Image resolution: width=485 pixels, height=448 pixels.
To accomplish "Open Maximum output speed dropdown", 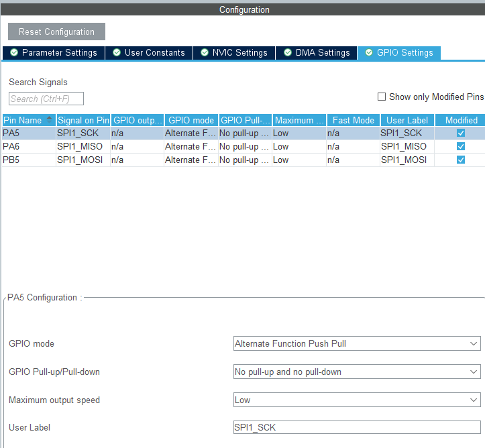I will pos(357,400).
